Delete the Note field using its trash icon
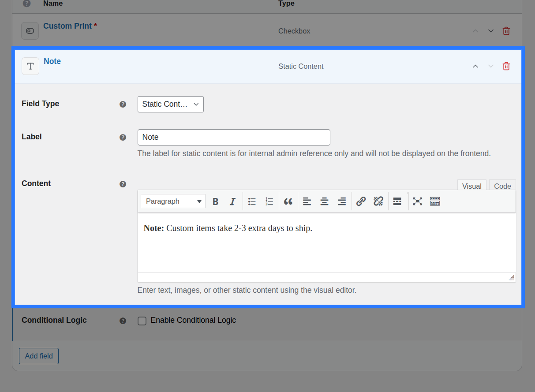This screenshot has height=392, width=535. (506, 66)
